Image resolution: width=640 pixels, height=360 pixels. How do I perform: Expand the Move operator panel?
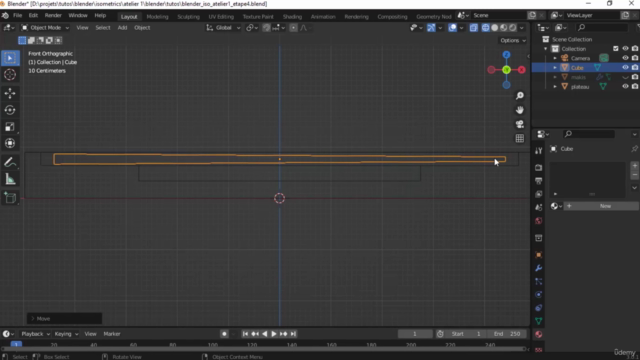pos(64,318)
